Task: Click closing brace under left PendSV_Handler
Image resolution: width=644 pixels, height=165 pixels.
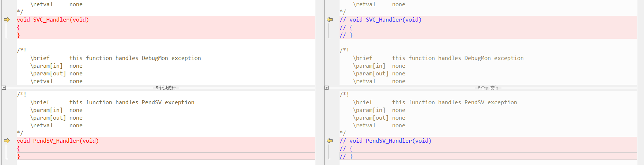Action: point(18,156)
